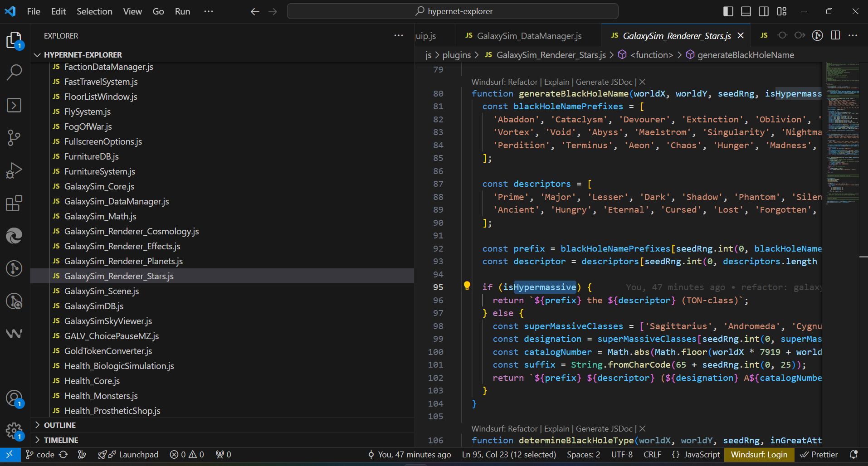Viewport: 868px width, 466px height.
Task: Open the Manage settings gear
Action: tap(15, 431)
